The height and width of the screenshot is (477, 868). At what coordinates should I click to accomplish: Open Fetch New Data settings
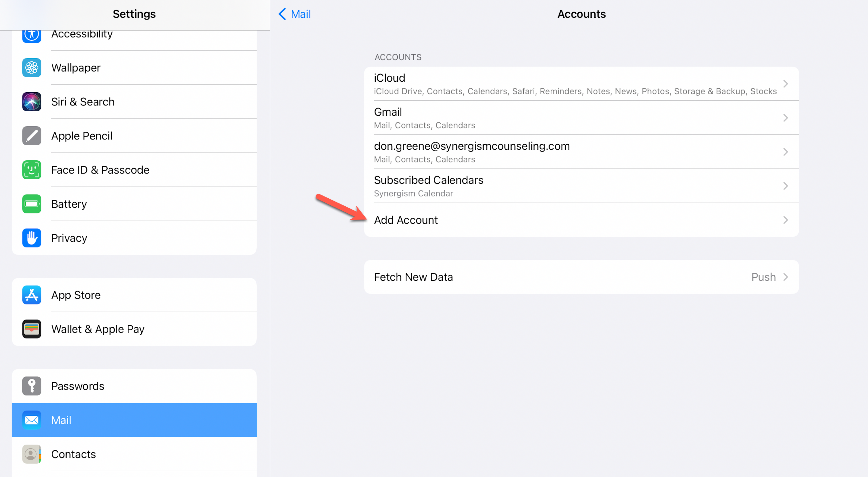(581, 277)
